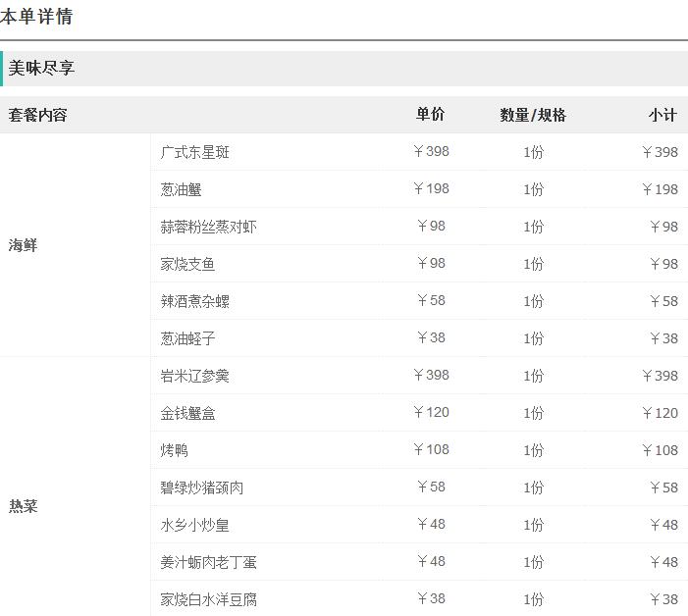Select the 烤鸭 menu item
The width and height of the screenshot is (688, 616).
pos(175,450)
